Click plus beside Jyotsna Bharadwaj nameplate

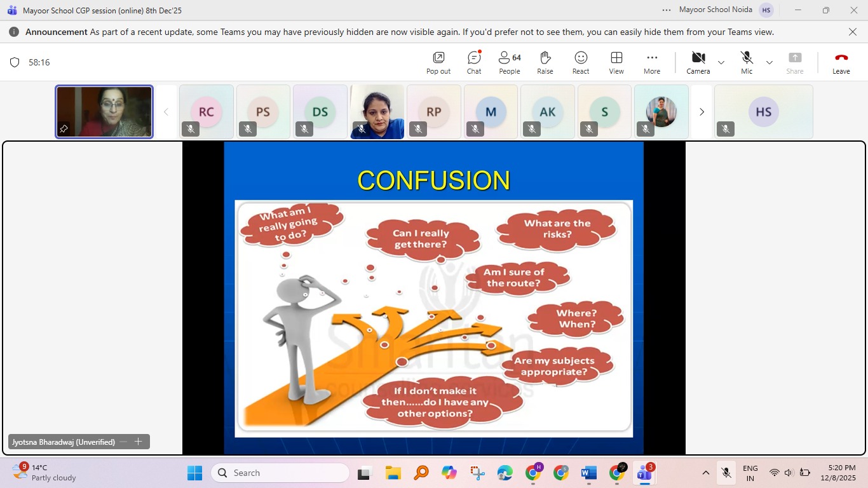[x=138, y=441]
